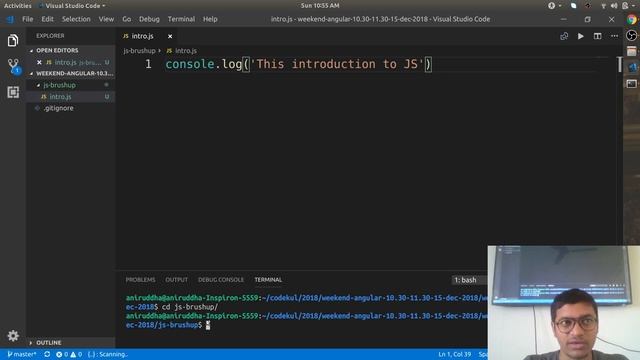Open the Extensions view icon

pyautogui.click(x=13, y=92)
